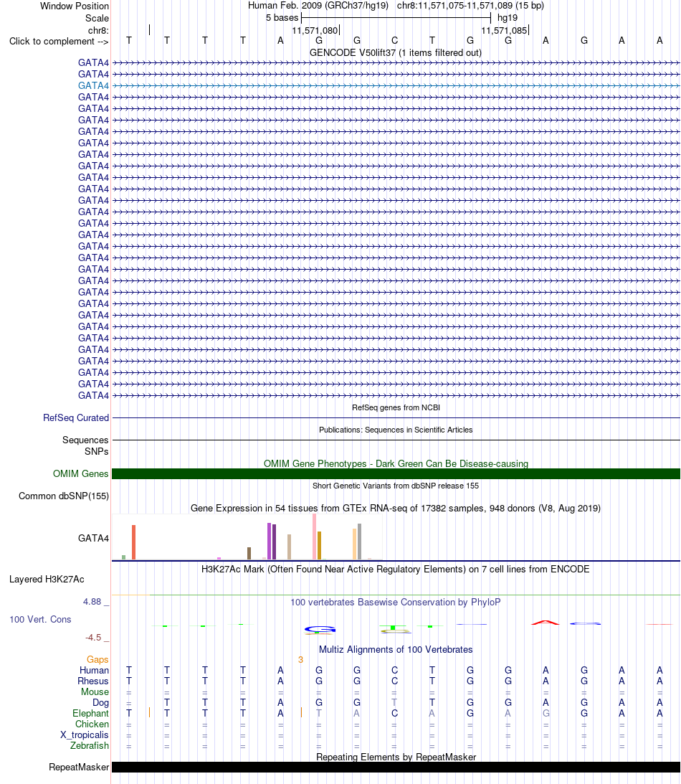
Task: Click the '5 bases' scale bar text
Action: pos(282,18)
